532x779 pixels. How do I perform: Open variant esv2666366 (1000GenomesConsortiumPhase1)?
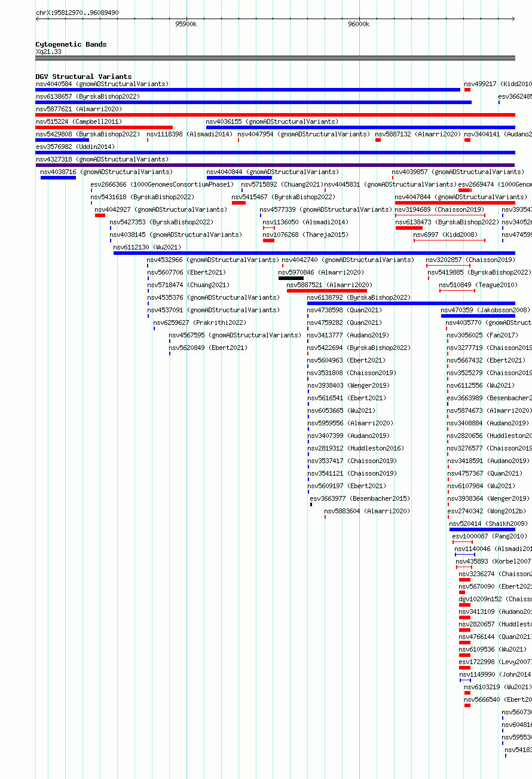tap(163, 184)
